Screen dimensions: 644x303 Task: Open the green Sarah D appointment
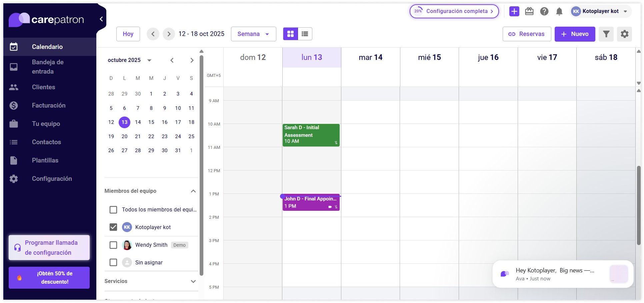tap(311, 135)
